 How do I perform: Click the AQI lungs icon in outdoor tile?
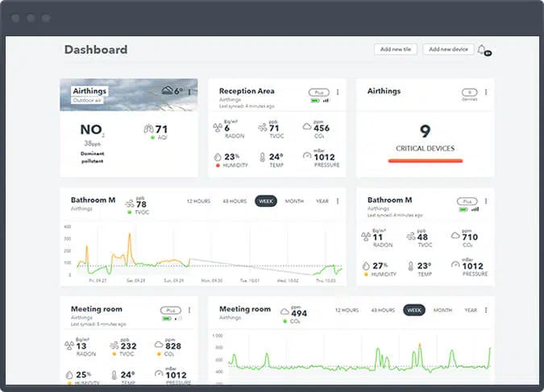pyautogui.click(x=147, y=129)
